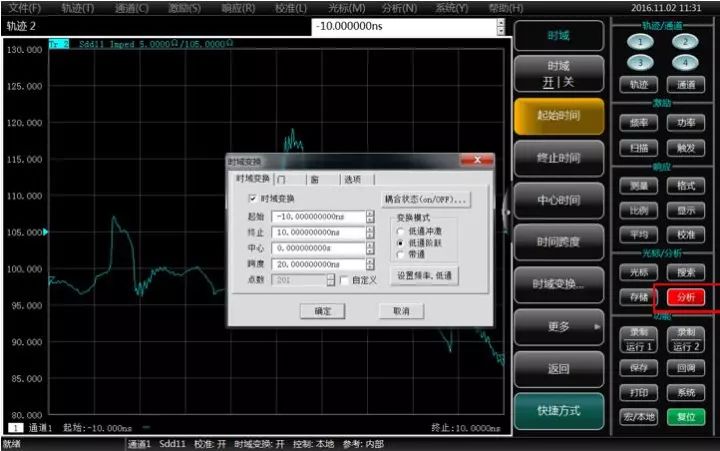720x451 pixels.
Task: Open the 校准 hardkey in the response group
Action: [686, 235]
